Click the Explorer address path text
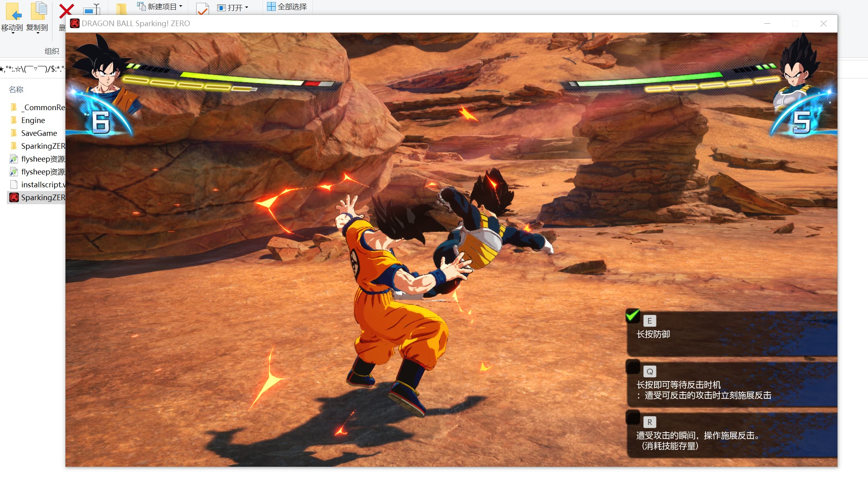 (32, 69)
